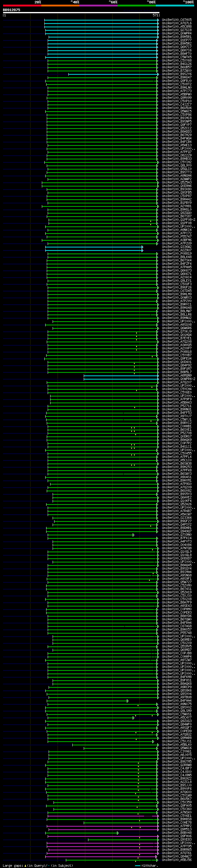Open hit UniRef100_C6THX5
The image size is (197, 868).
tap(177, 20)
